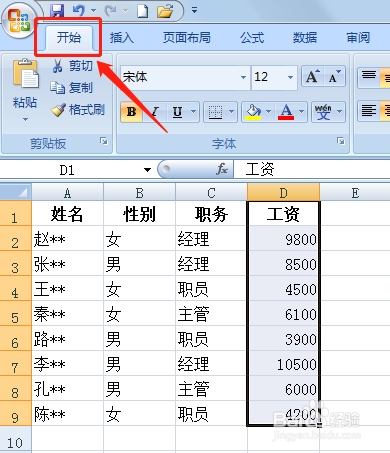The image size is (390, 453).
Task: Click 复制 to copy the selection
Action: tap(72, 88)
